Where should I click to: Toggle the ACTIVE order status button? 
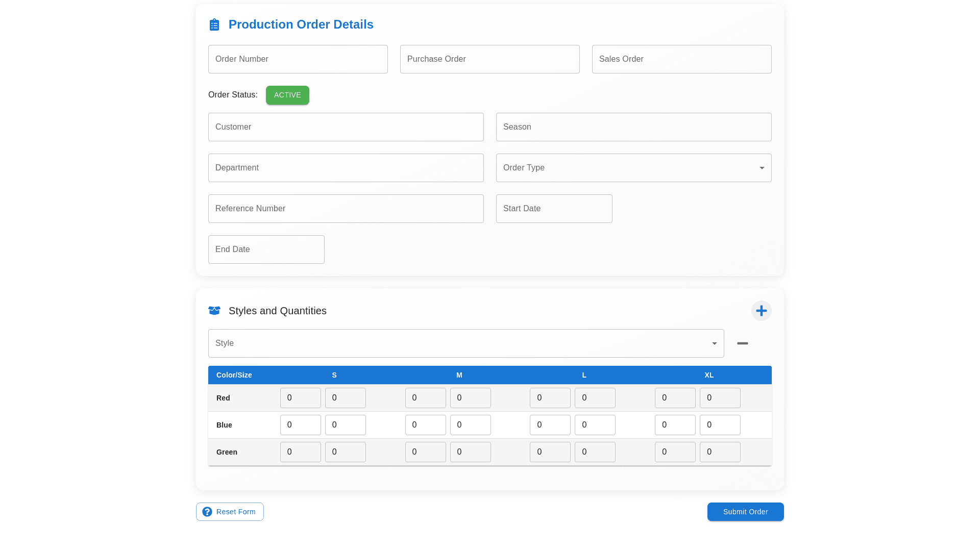tap(287, 95)
